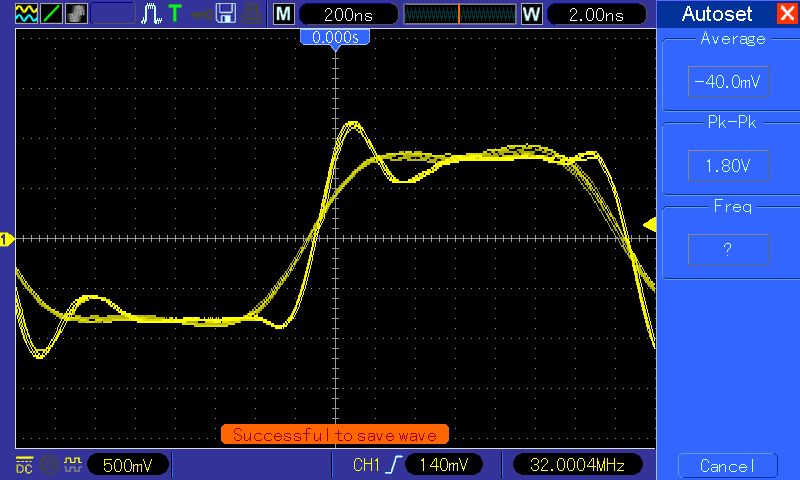
Task: Click the floppy disk save icon
Action: point(226,13)
